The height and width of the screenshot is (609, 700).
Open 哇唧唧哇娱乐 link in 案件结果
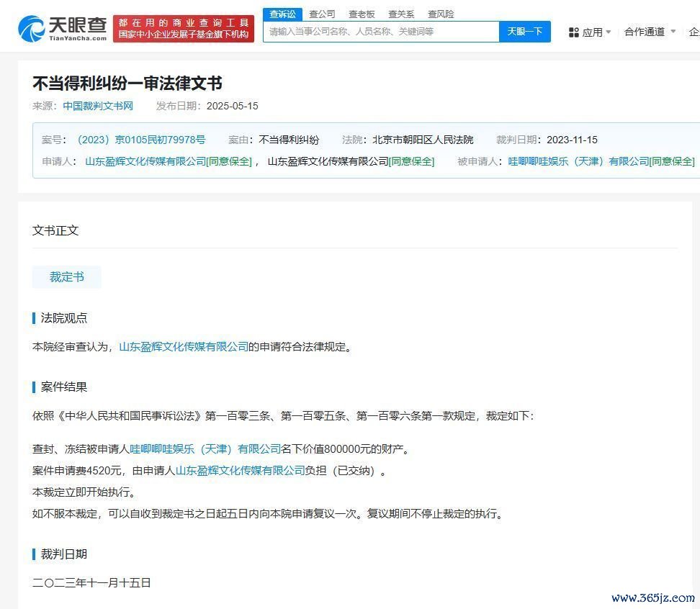pos(205,448)
